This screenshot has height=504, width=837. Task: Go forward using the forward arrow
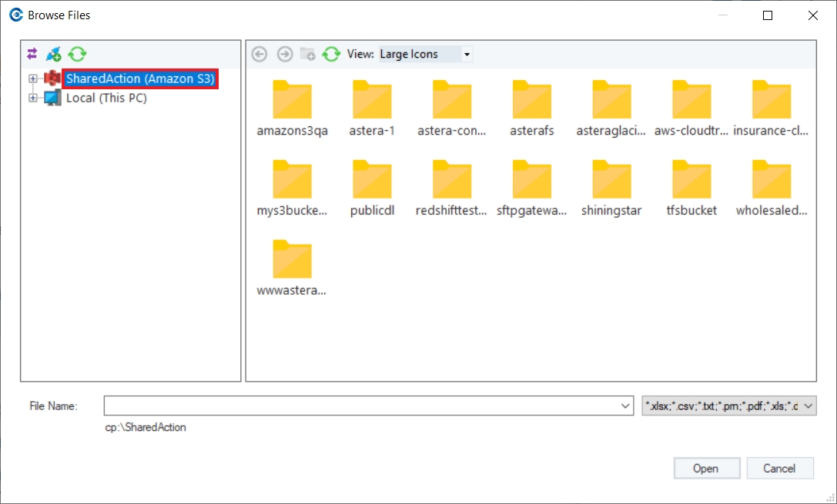(285, 54)
